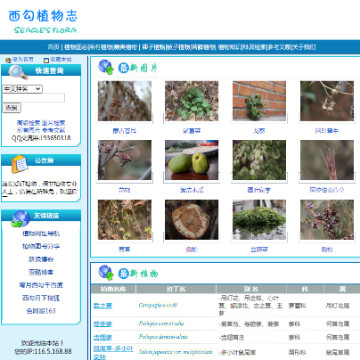The width and height of the screenshot is (360, 360).
Task: Click the 拉丁名 column header
Action: [x=176, y=289]
